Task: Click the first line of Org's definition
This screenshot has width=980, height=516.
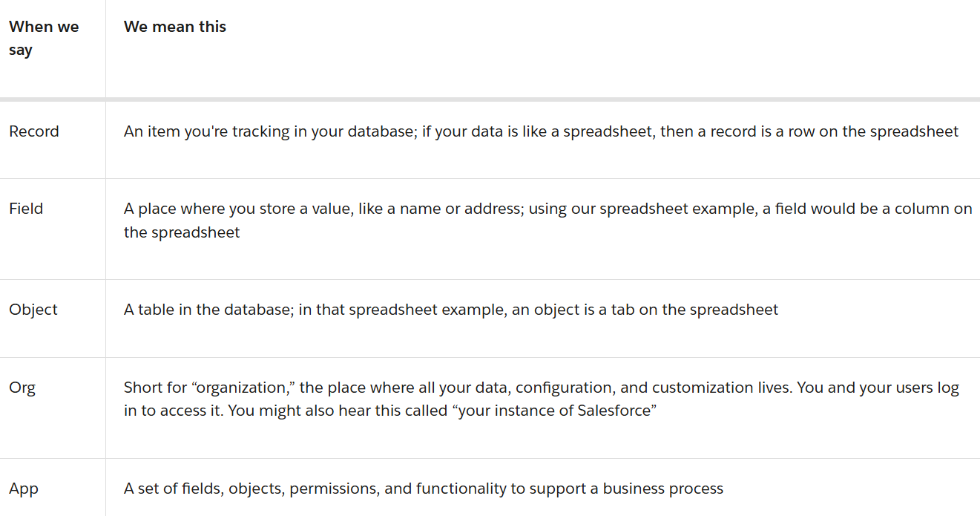Action: click(x=541, y=388)
